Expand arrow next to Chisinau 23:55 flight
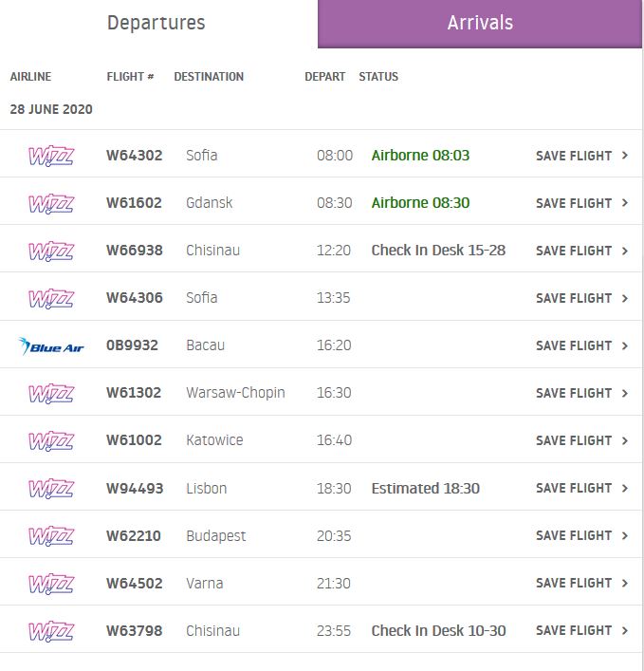The image size is (644, 671). click(625, 630)
